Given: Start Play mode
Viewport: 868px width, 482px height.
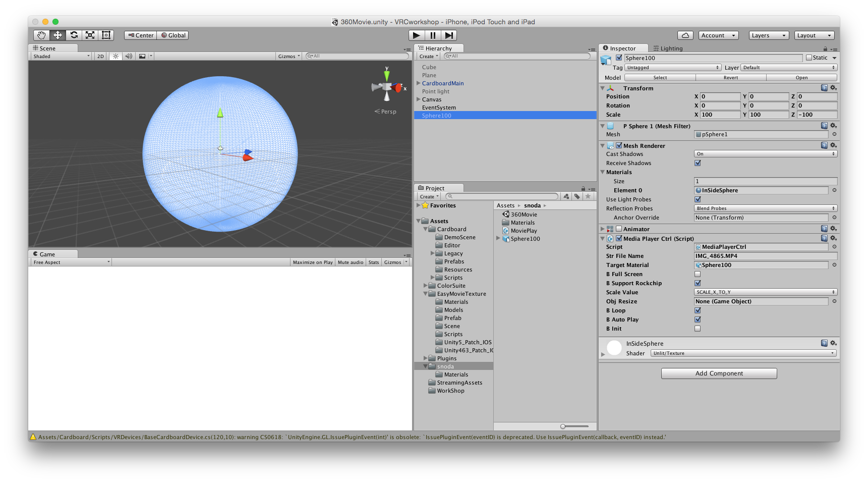Looking at the screenshot, I should click(x=416, y=35).
